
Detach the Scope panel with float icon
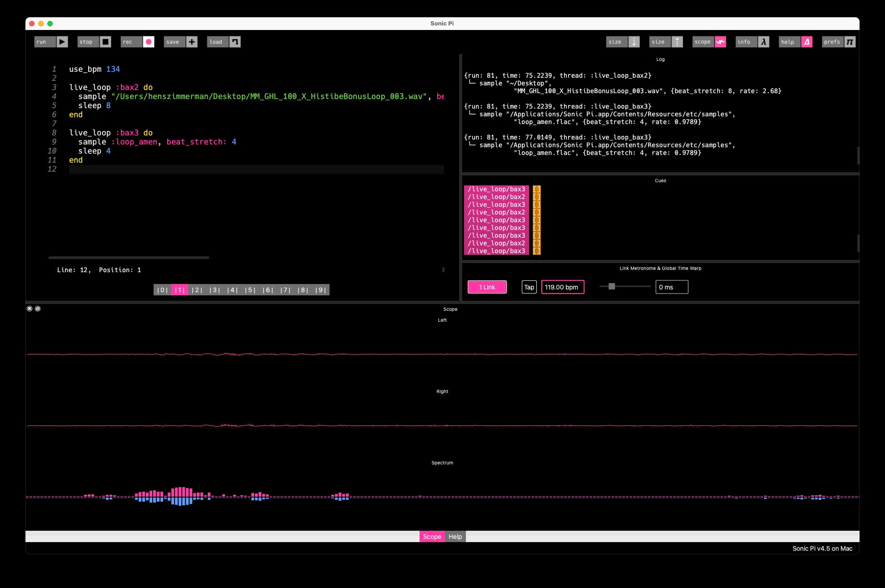click(38, 309)
